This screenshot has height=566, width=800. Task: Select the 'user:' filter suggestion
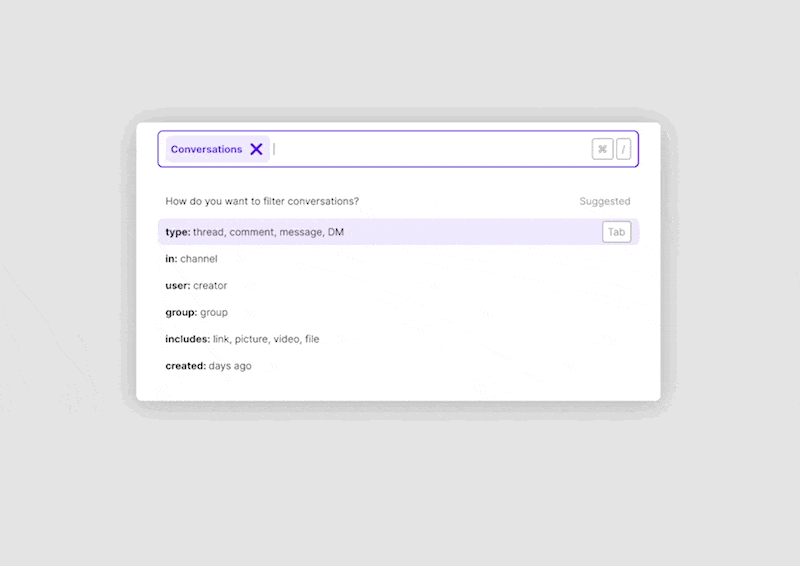(177, 286)
